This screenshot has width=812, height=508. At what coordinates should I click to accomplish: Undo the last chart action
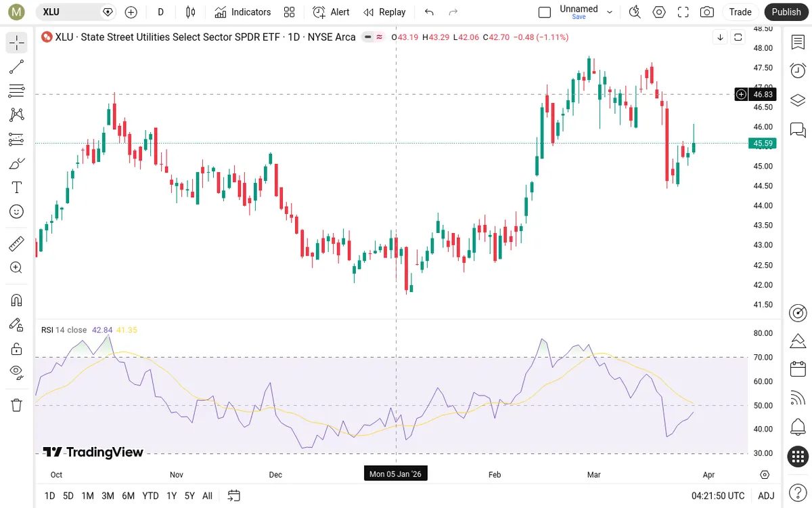pyautogui.click(x=429, y=12)
